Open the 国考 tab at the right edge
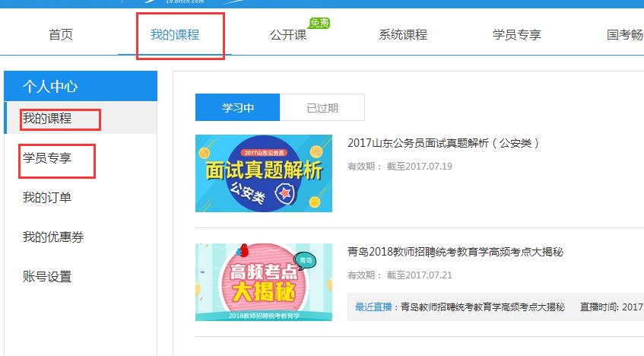Image resolution: width=644 pixels, height=356 pixels. (x=624, y=35)
